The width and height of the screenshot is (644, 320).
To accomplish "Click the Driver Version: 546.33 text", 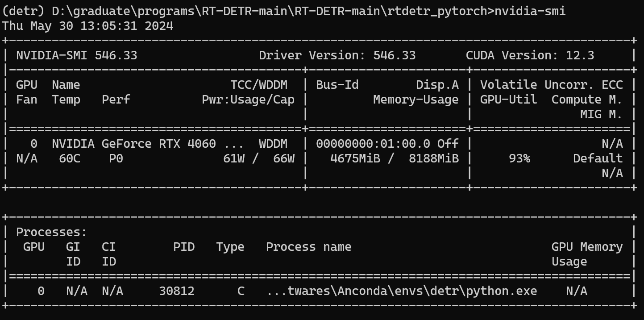I will (x=337, y=55).
